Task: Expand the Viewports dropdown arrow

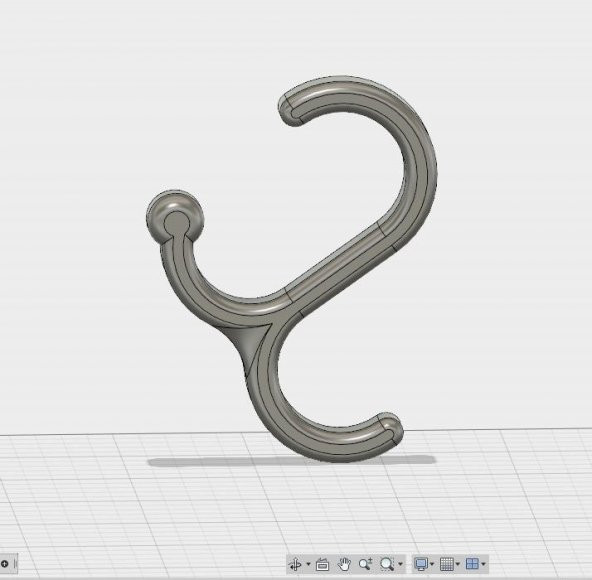Action: [483, 565]
